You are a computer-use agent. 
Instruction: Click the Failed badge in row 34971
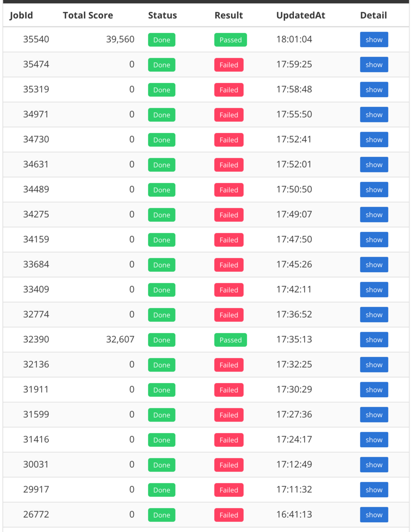229,115
